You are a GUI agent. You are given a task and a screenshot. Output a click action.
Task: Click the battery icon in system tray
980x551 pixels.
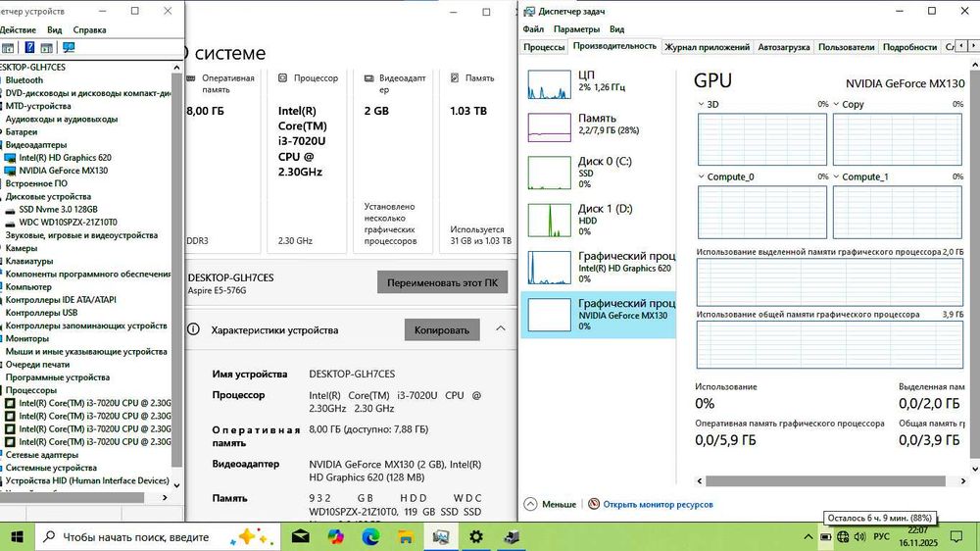825,536
